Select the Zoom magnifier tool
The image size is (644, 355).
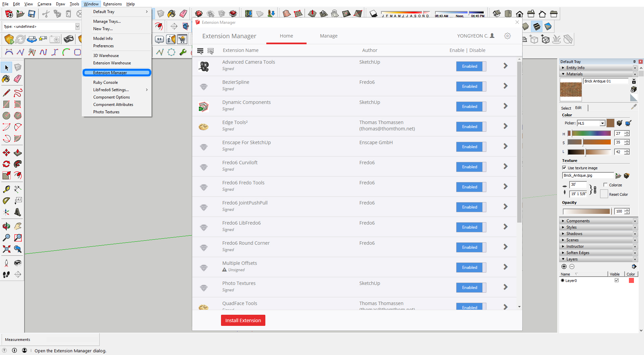click(6, 238)
